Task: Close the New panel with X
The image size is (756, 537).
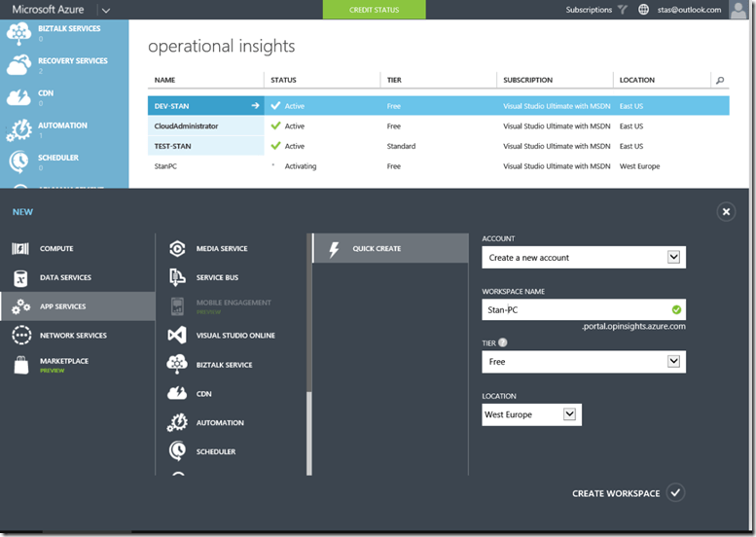Action: [726, 211]
